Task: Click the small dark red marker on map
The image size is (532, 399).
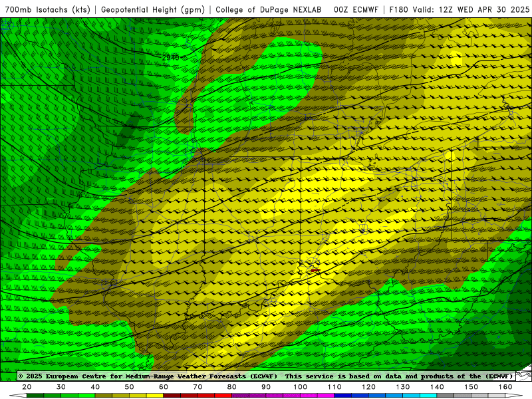Action: click(315, 271)
